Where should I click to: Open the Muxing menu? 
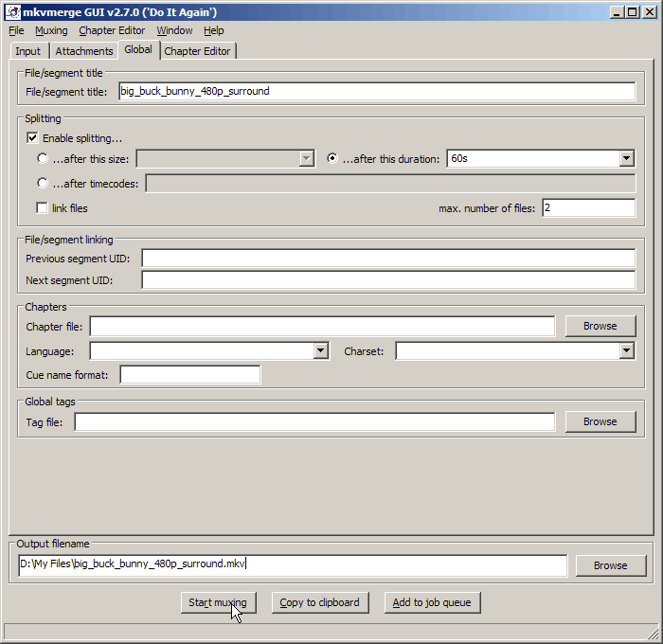(x=51, y=30)
